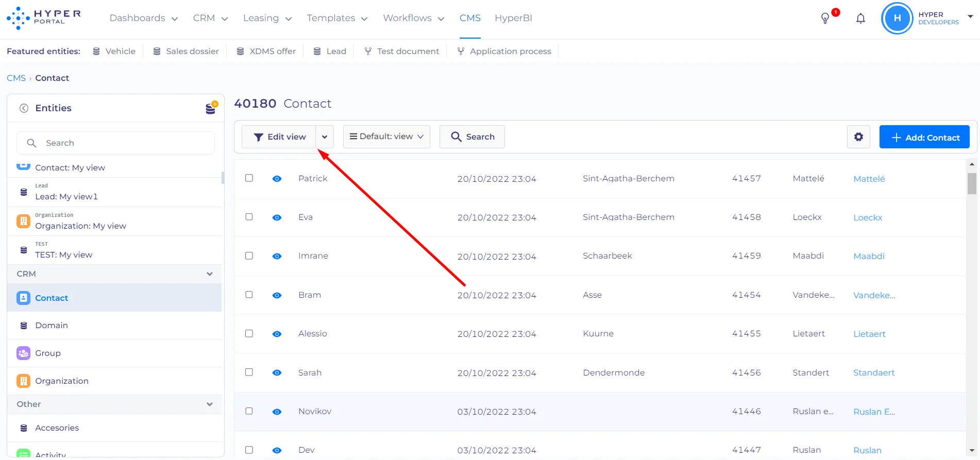The height and width of the screenshot is (460, 980).
Task: Open the Default: view dropdown
Action: click(386, 137)
